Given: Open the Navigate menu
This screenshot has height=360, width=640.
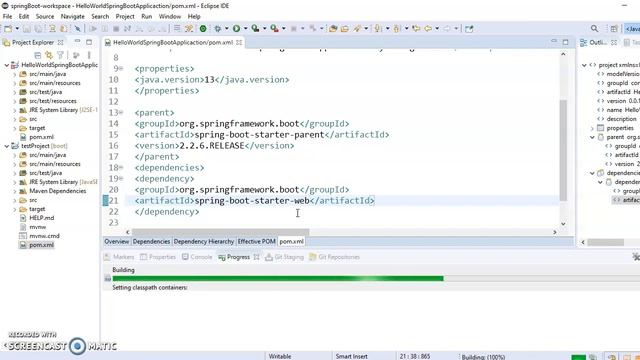Looking at the screenshot, I should tap(73, 16).
